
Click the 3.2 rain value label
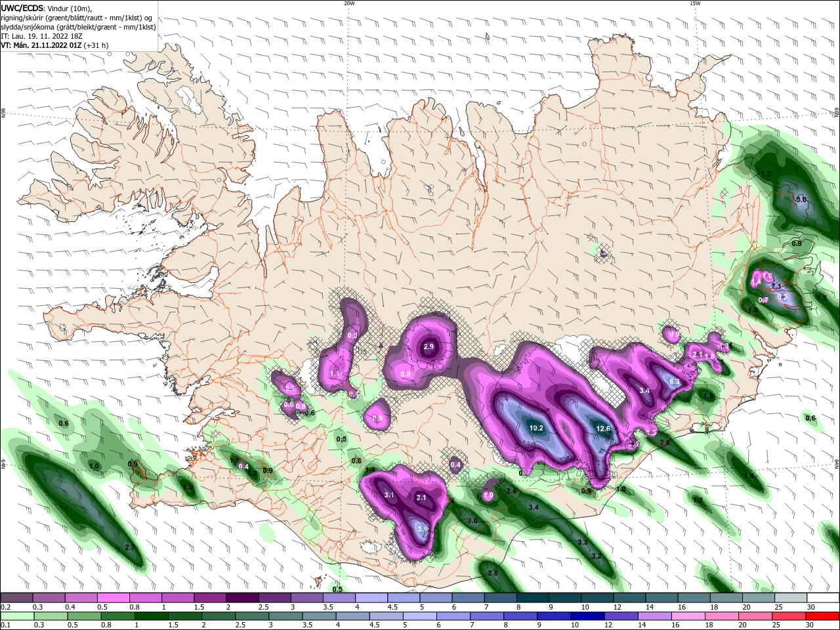tap(597, 556)
